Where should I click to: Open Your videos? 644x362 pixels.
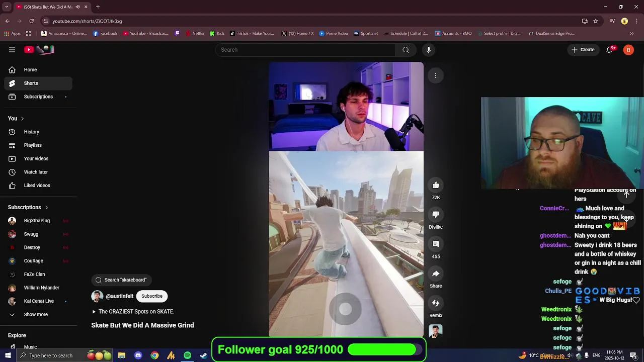[38, 159]
